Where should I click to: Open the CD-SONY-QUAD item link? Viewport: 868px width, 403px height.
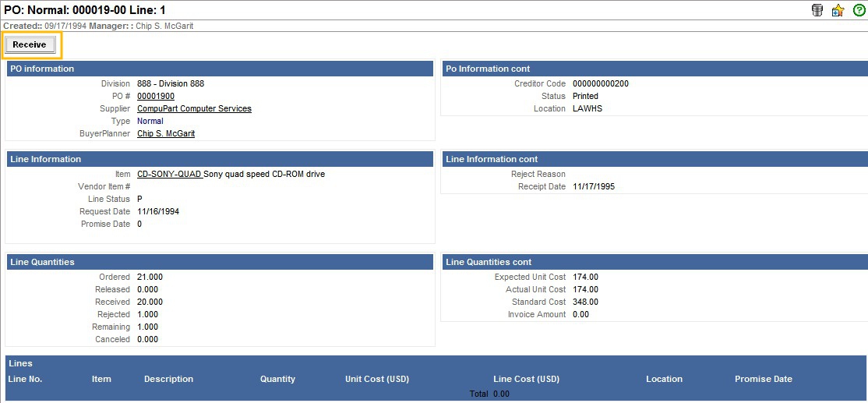(x=169, y=174)
